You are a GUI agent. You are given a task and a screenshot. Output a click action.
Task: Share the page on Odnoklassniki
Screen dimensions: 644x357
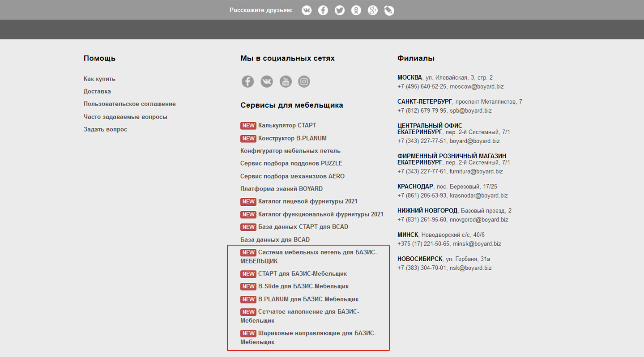point(356,10)
